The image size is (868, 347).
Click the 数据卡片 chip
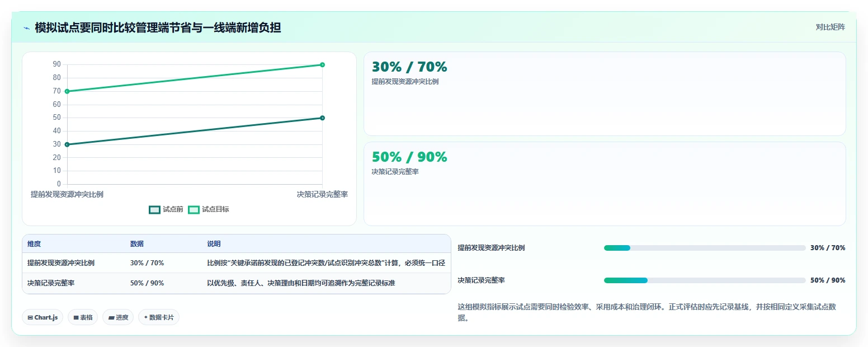click(x=159, y=317)
